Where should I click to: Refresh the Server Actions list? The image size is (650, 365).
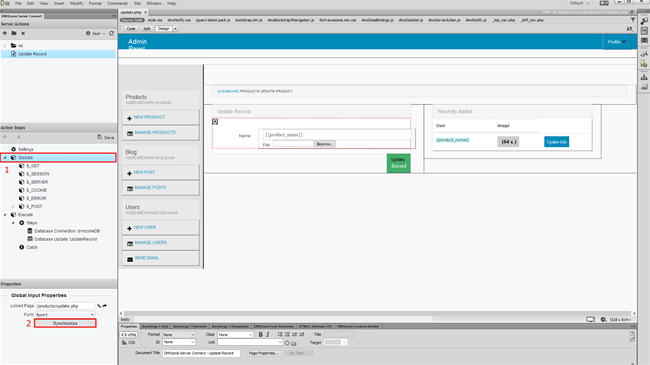[x=112, y=33]
